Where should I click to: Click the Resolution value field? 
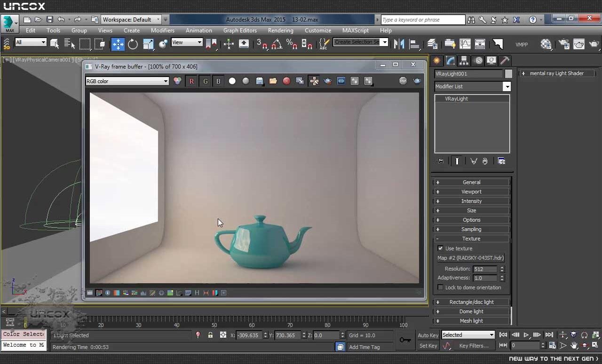tap(485, 269)
